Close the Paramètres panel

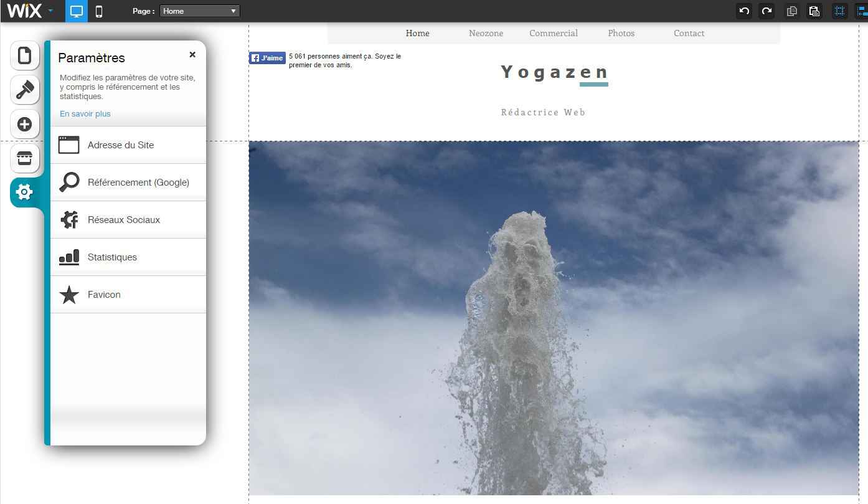pyautogui.click(x=192, y=55)
